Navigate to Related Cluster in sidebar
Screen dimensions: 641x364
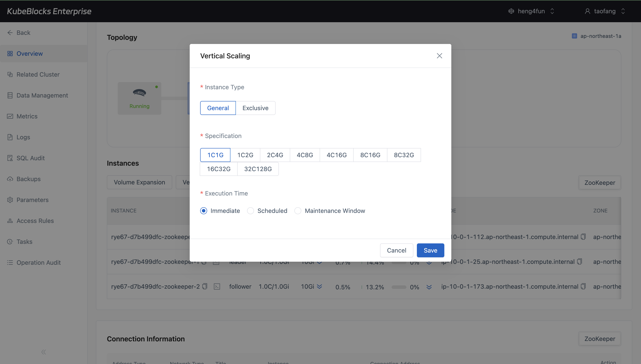point(38,74)
